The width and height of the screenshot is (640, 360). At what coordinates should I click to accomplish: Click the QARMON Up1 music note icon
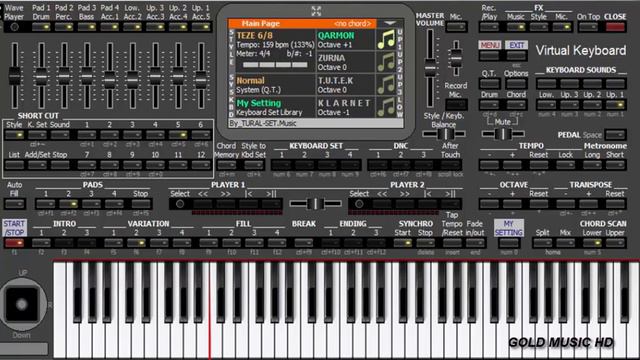(x=386, y=40)
